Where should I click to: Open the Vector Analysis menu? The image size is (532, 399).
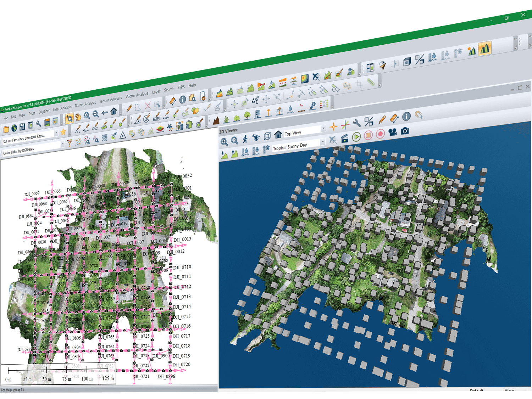[x=137, y=95]
